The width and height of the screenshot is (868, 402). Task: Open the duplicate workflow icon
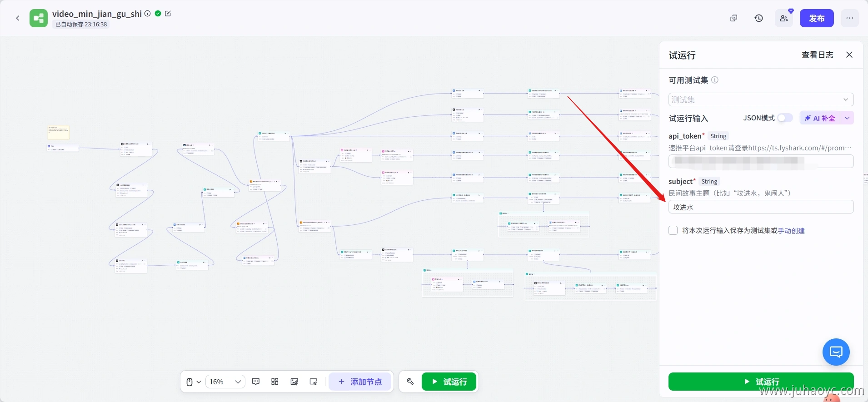(x=734, y=18)
